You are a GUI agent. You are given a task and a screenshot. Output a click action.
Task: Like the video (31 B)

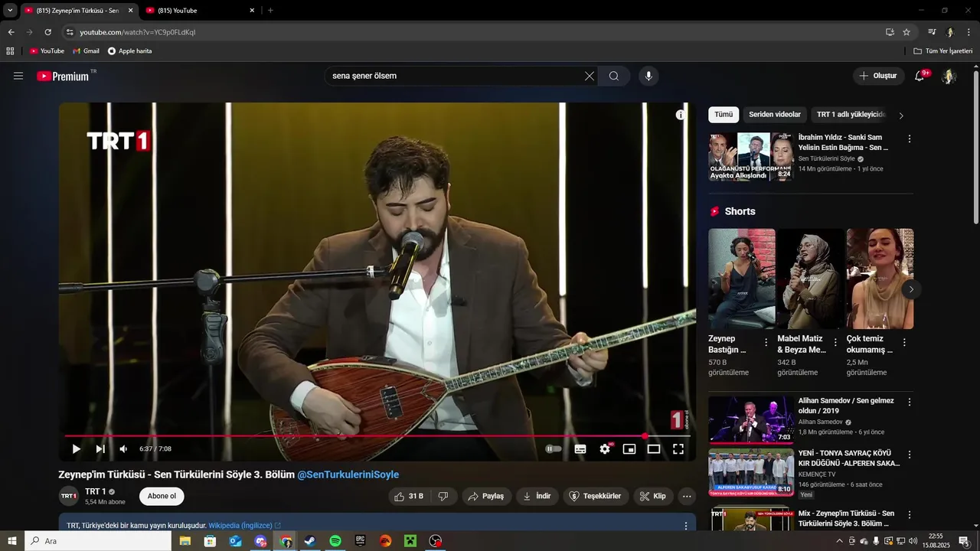409,496
